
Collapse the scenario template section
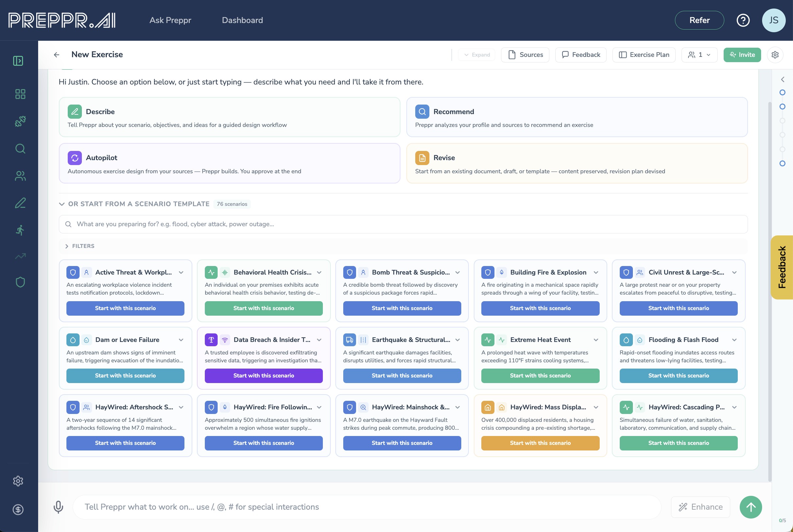62,204
